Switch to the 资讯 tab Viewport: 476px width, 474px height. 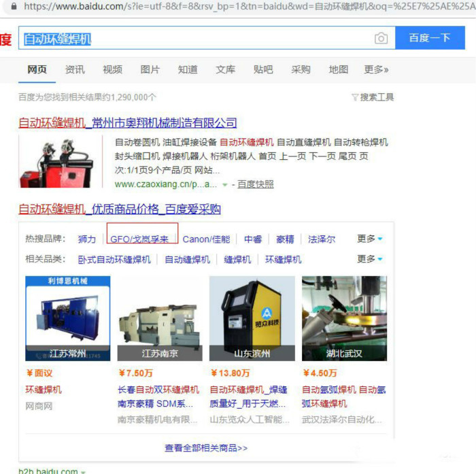75,69
